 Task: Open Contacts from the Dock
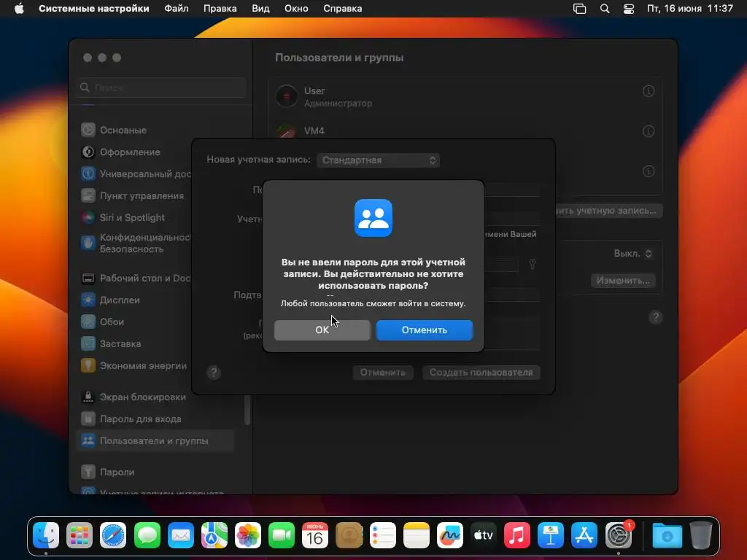tap(349, 535)
